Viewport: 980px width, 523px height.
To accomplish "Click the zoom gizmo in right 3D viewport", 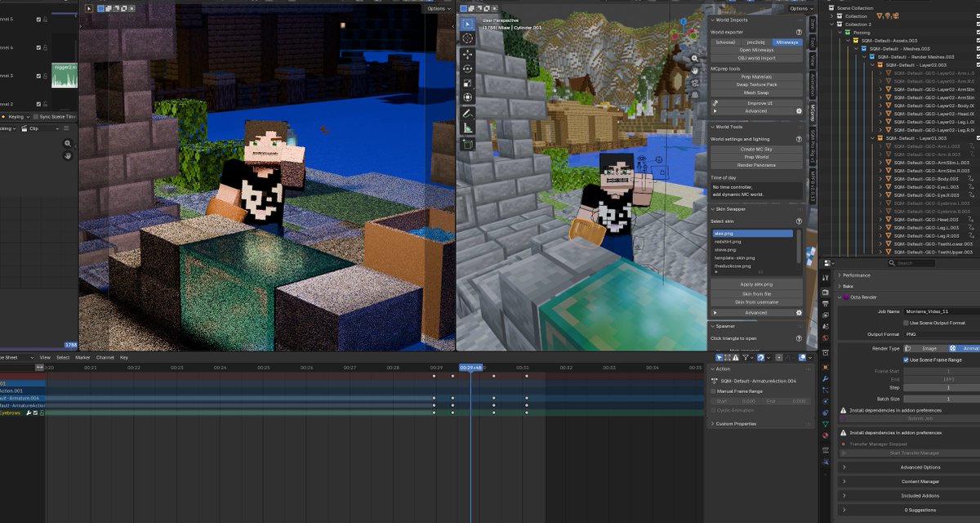I will point(695,59).
